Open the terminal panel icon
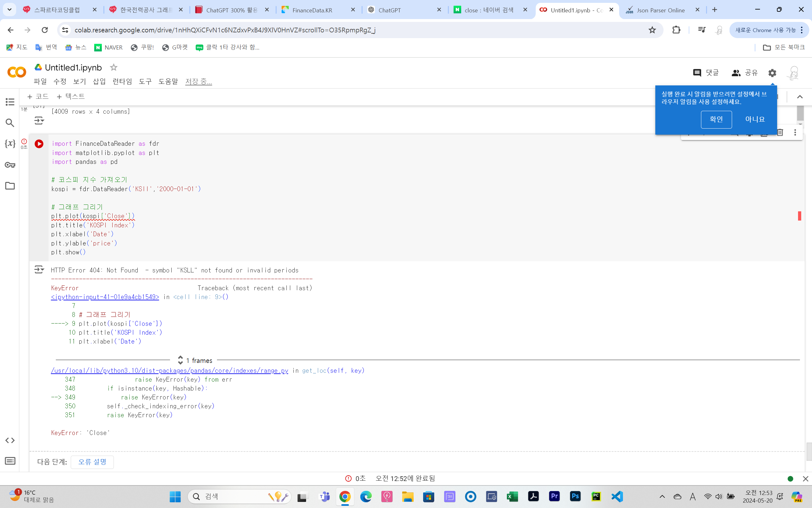 pyautogui.click(x=10, y=461)
